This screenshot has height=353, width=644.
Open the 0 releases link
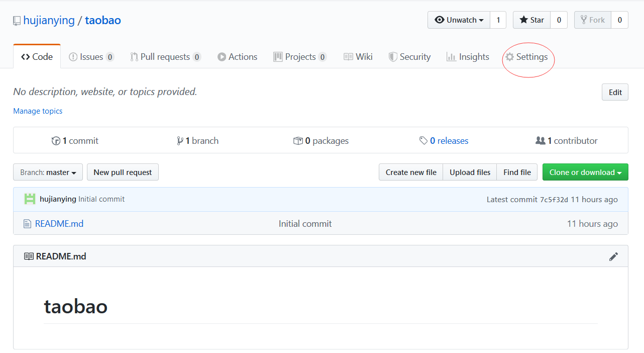(x=444, y=141)
